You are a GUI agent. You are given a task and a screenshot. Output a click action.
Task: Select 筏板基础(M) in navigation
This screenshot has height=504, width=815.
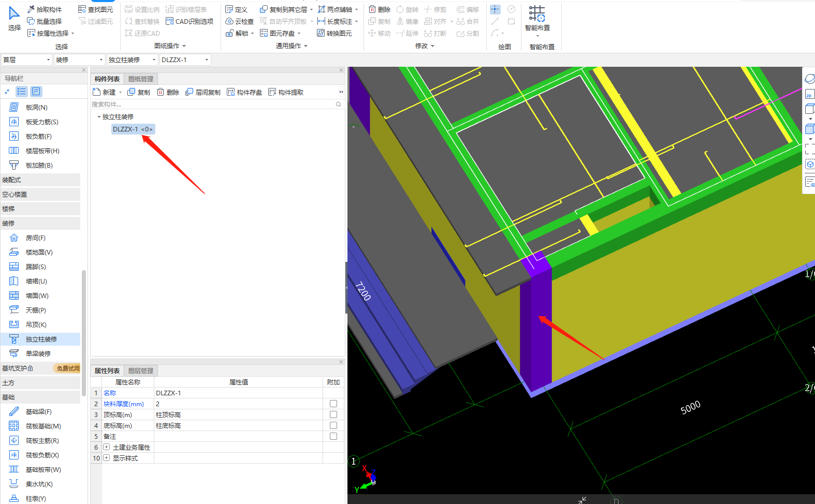point(43,426)
